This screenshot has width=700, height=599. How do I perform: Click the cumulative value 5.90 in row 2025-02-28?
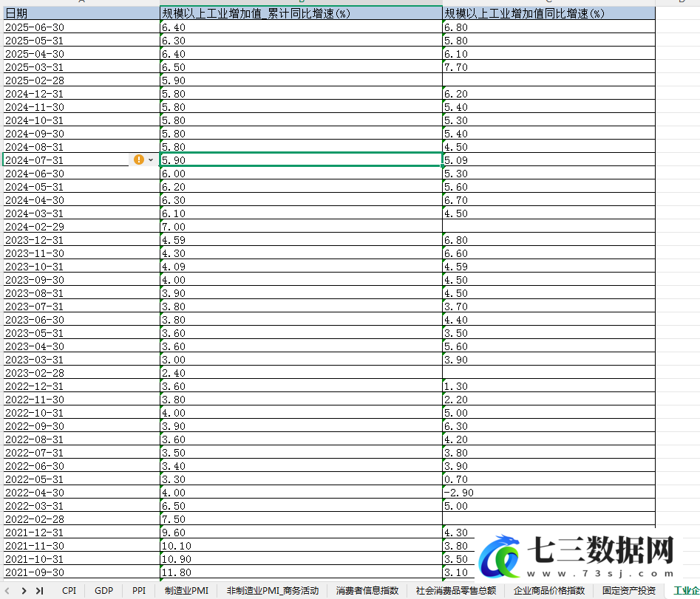[302, 81]
